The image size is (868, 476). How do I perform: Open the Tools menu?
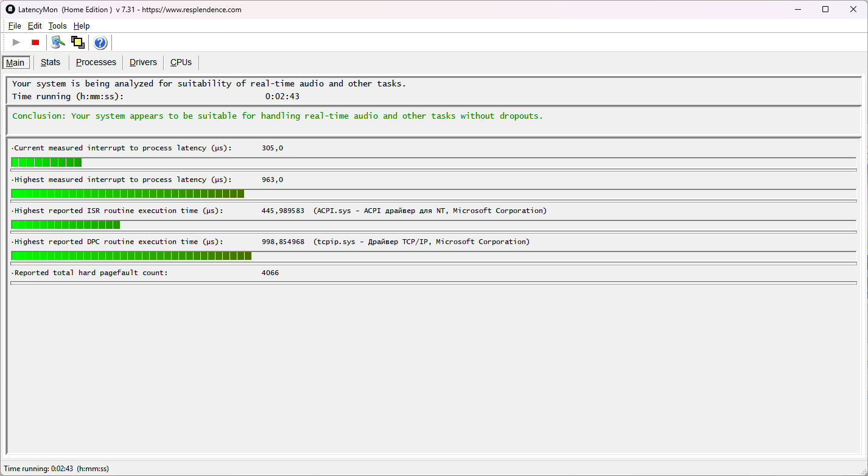(57, 26)
